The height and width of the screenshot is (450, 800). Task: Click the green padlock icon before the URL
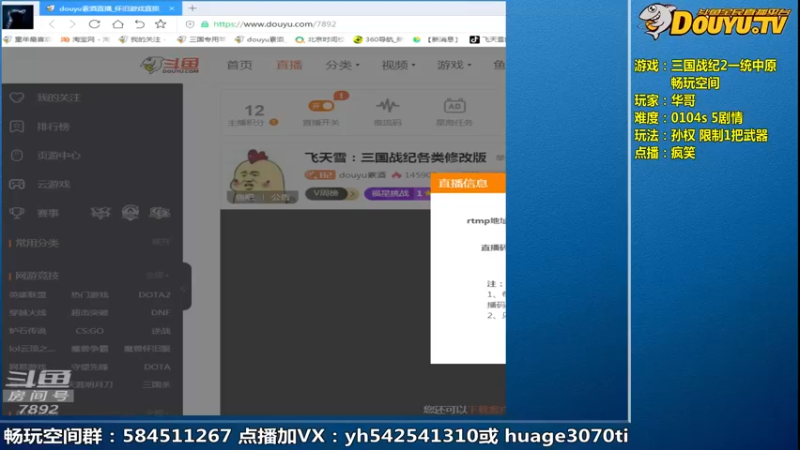pyautogui.click(x=205, y=24)
